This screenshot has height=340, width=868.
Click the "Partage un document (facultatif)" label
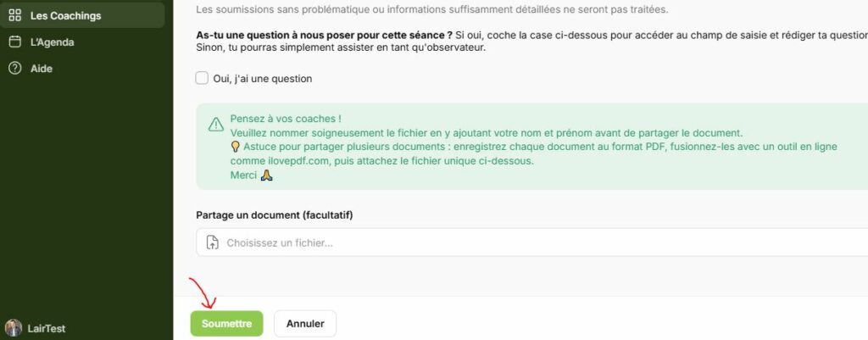click(275, 215)
